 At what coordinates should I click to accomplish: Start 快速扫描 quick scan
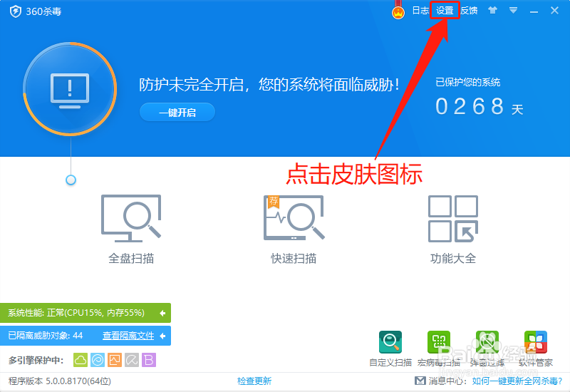tap(294, 229)
